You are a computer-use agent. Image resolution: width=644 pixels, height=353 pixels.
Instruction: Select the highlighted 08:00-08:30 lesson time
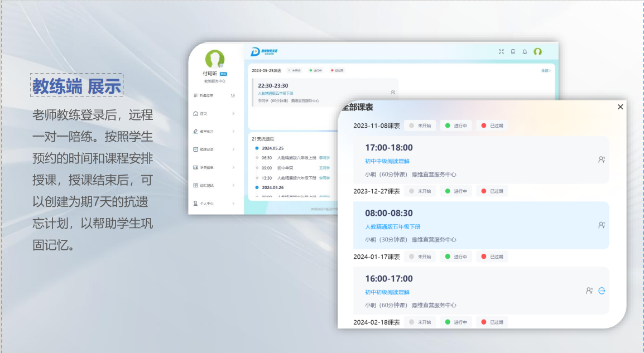point(389,214)
